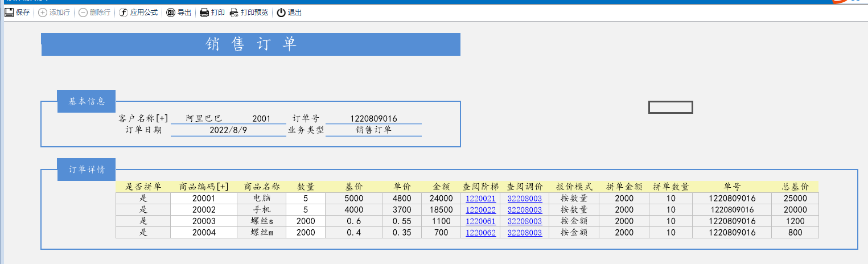
Task: Click the 订单日期 field showing 2022/8/9
Action: click(228, 130)
